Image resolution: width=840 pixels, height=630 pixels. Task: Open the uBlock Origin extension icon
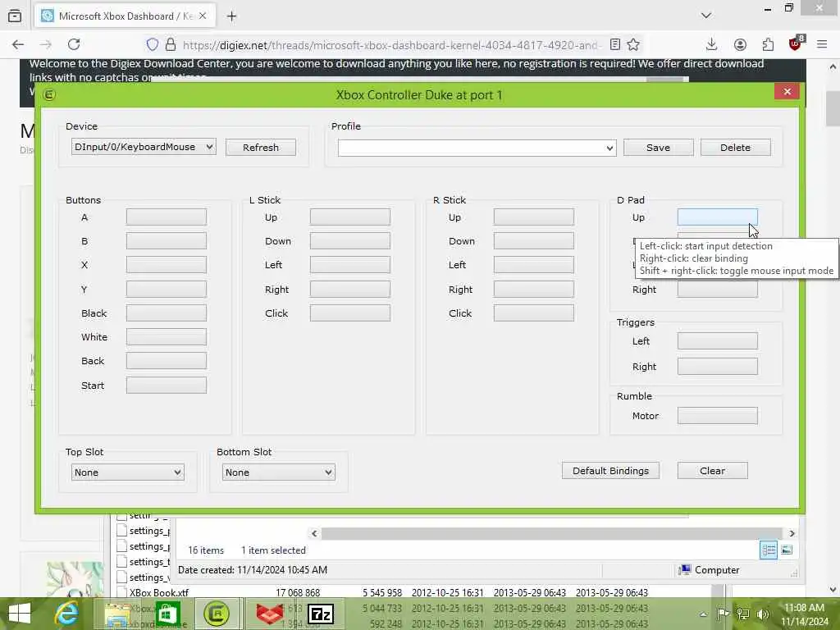796,43
